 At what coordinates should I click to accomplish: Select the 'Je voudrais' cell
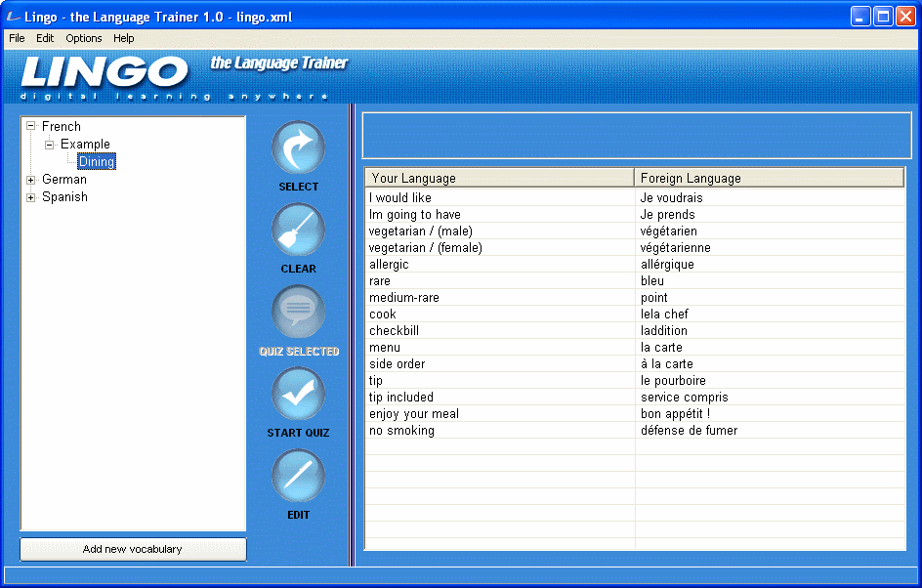tap(770, 197)
